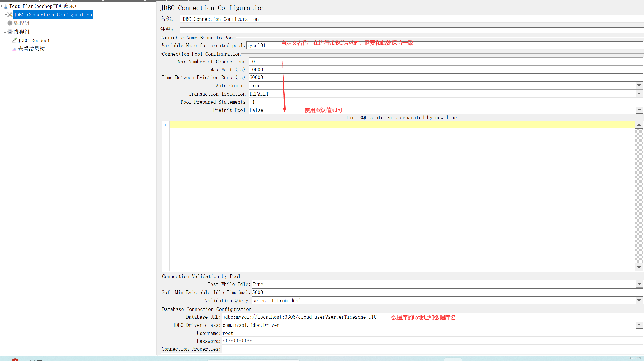Select JDBC Request in the tree
Image resolution: width=644 pixels, height=361 pixels.
coord(34,41)
